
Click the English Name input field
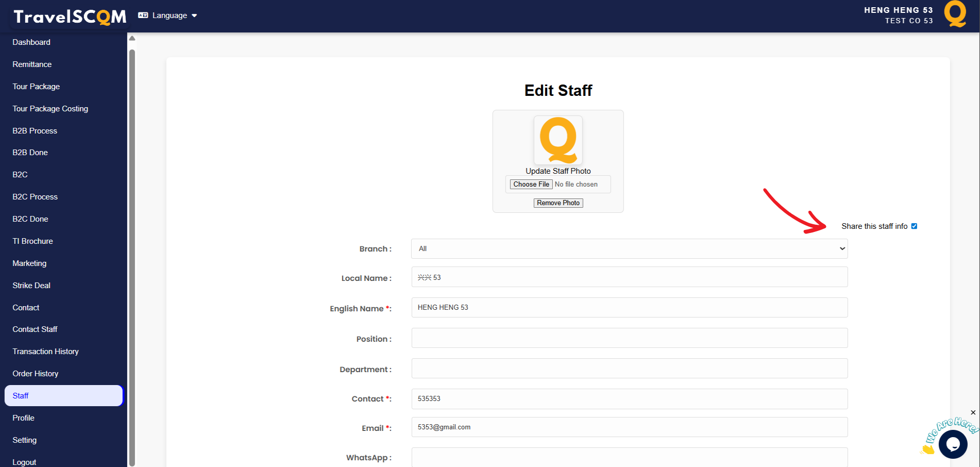pyautogui.click(x=629, y=308)
